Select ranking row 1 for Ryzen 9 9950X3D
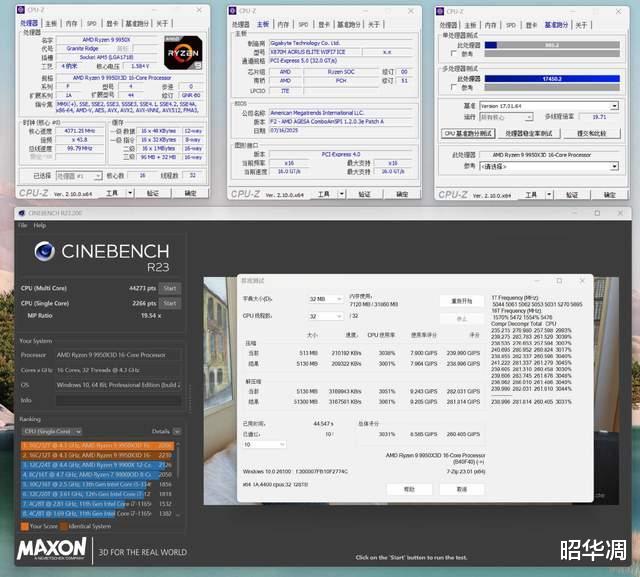The width and height of the screenshot is (640, 577). [97, 446]
